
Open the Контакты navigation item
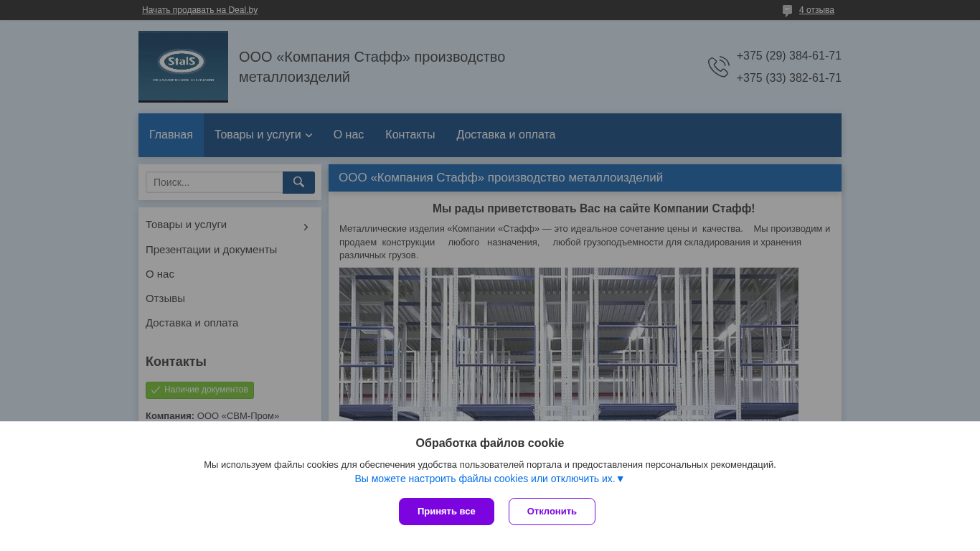[410, 135]
